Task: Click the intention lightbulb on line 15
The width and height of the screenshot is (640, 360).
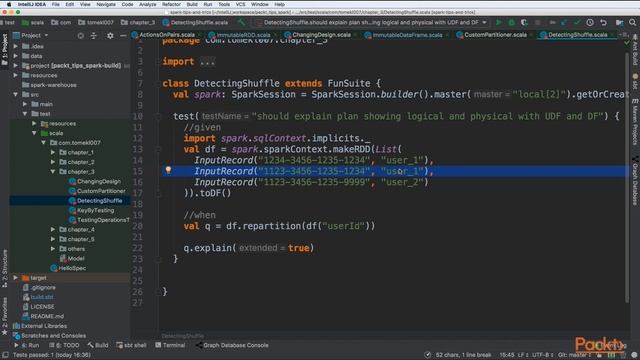Action: point(168,170)
